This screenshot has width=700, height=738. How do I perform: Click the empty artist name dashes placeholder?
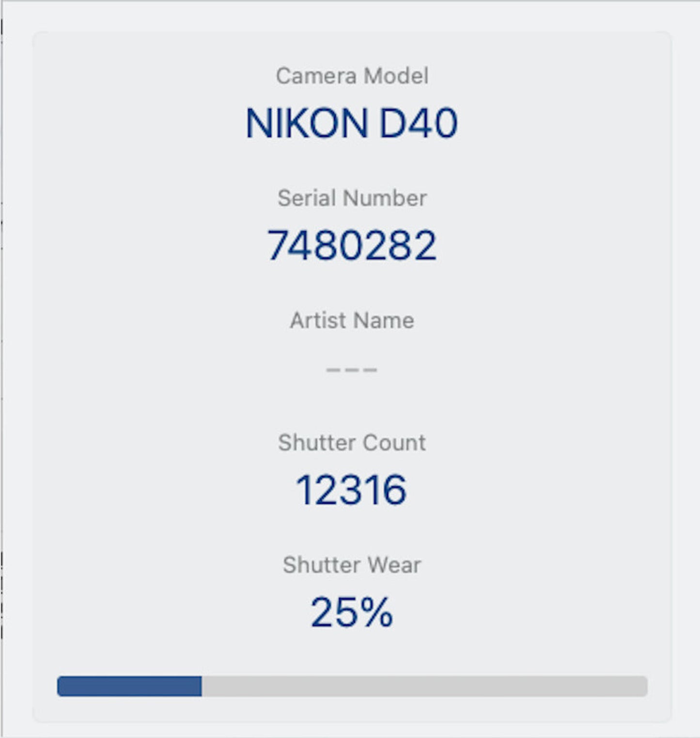352,370
